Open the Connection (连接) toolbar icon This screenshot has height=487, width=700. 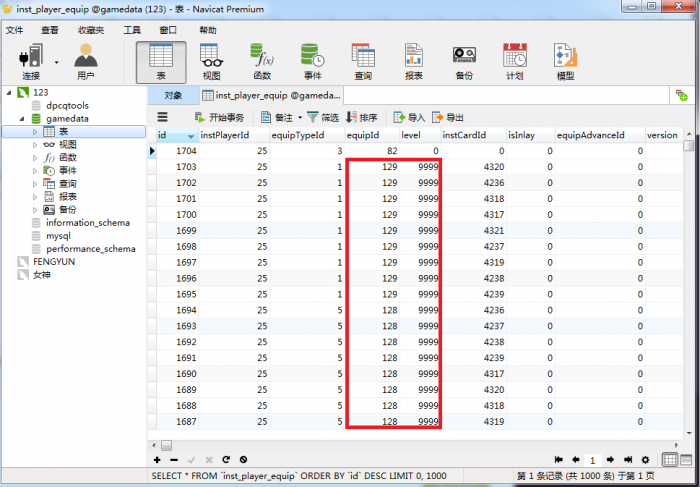pos(31,62)
